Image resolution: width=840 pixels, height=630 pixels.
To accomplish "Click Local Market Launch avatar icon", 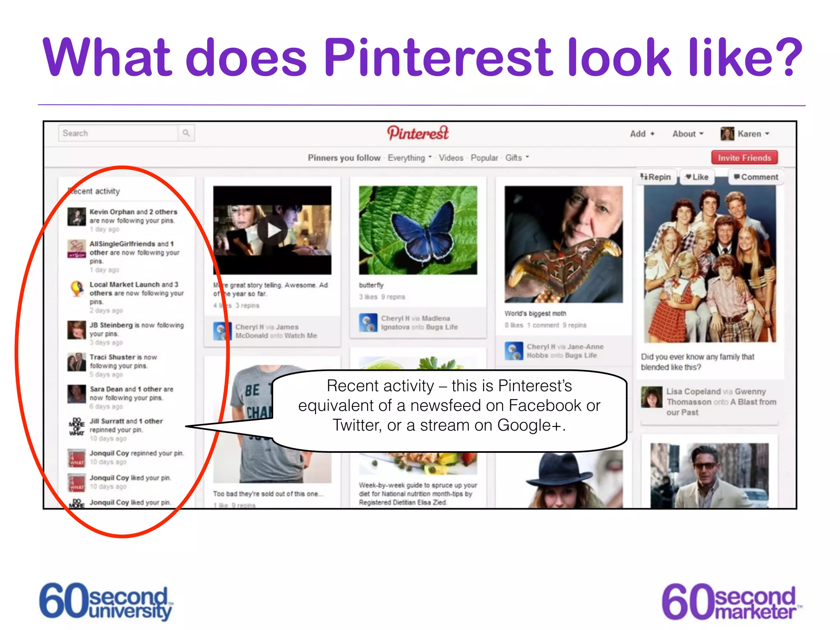I will click(77, 289).
